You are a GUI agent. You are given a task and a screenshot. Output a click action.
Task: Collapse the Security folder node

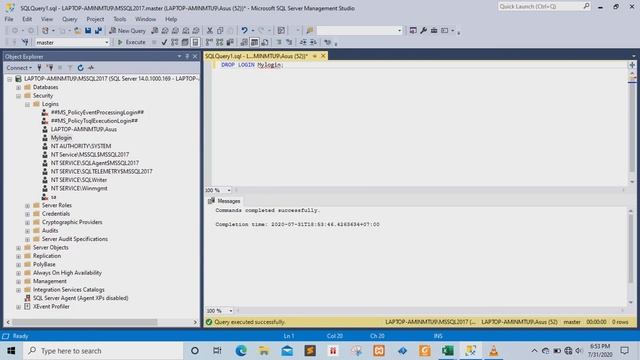[18, 96]
